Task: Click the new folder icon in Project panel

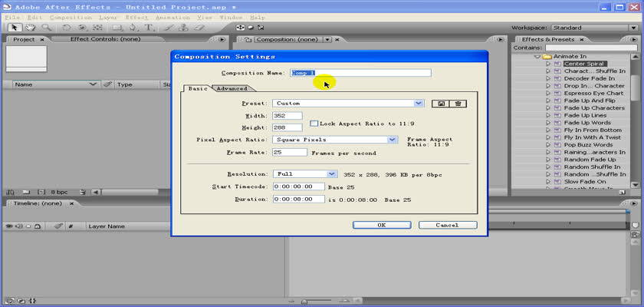Action: [x=26, y=192]
